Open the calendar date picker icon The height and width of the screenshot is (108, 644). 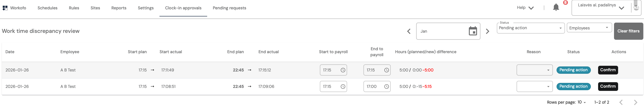tap(472, 31)
